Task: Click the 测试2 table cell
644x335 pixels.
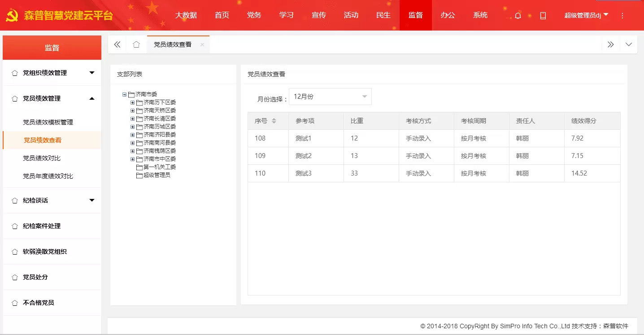Action: point(316,156)
